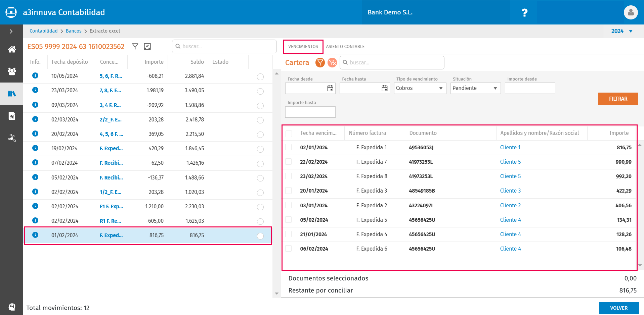Select radio button for 10/05/2024 movement
The height and width of the screenshot is (315, 644).
pos(260,77)
